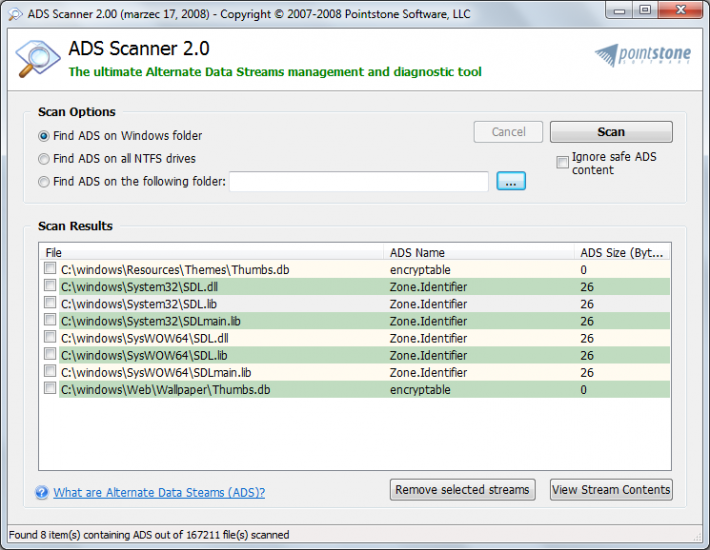Select C:\windows\System32\SDL.lib file entry
The image size is (710, 550).
(x=139, y=304)
